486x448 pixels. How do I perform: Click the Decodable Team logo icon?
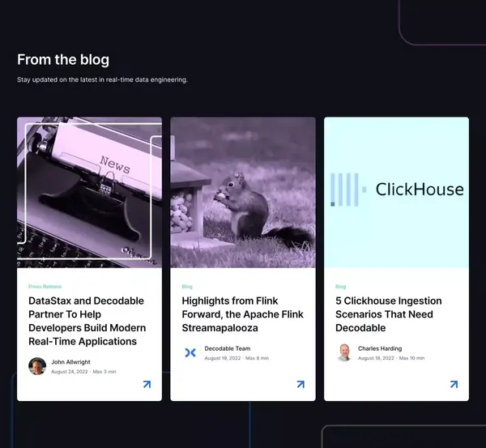pos(190,352)
